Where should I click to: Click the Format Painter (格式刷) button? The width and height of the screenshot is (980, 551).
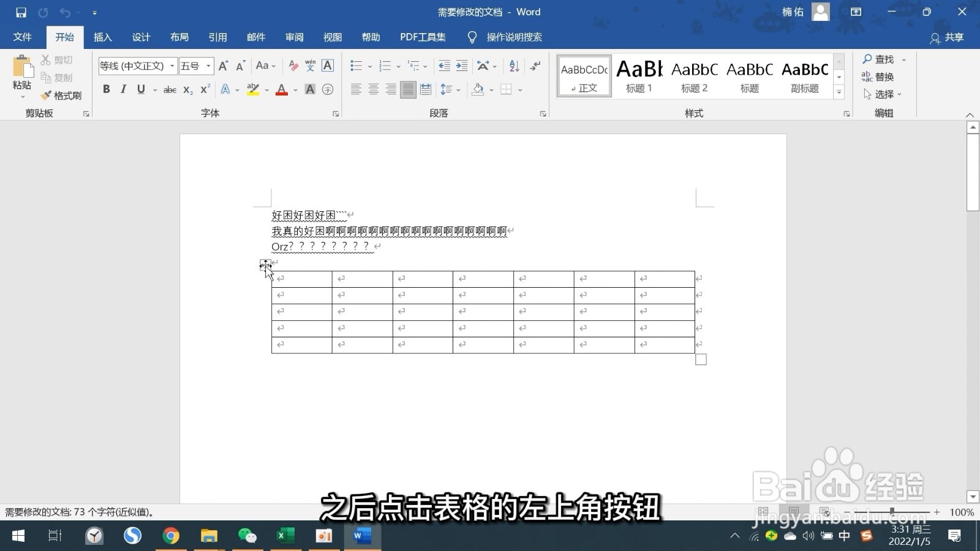61,96
